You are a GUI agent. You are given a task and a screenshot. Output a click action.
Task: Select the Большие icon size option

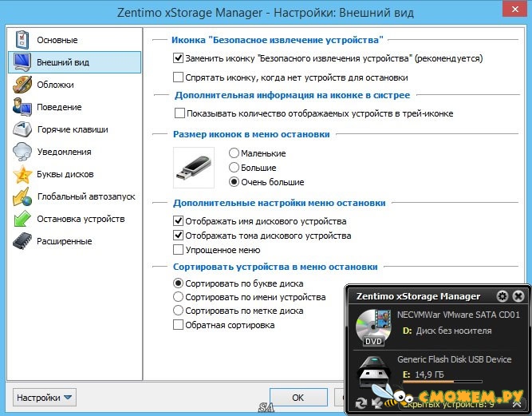point(234,168)
